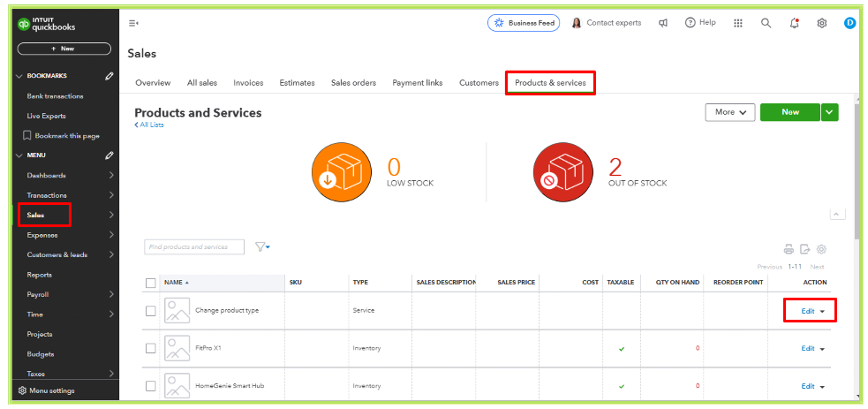Expand the Dashboards submenu
Screen dimensions: 868x409
(111, 176)
